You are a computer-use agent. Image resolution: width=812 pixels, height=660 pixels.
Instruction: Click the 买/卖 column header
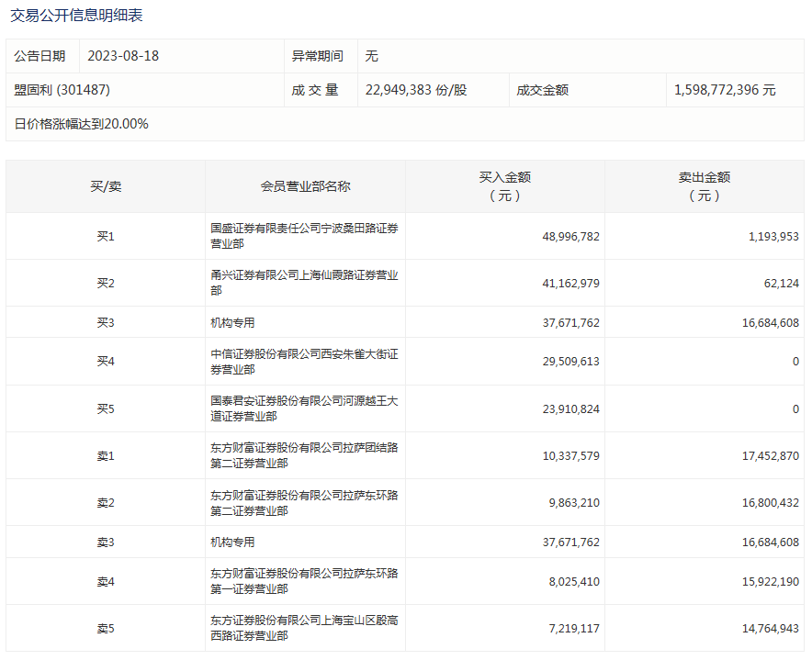click(x=106, y=186)
